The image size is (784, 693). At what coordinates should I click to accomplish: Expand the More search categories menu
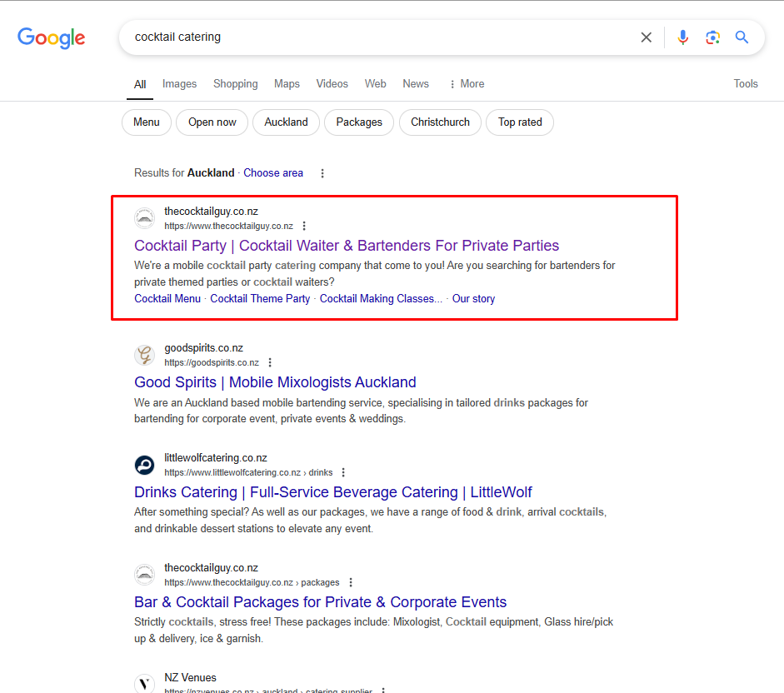[467, 83]
